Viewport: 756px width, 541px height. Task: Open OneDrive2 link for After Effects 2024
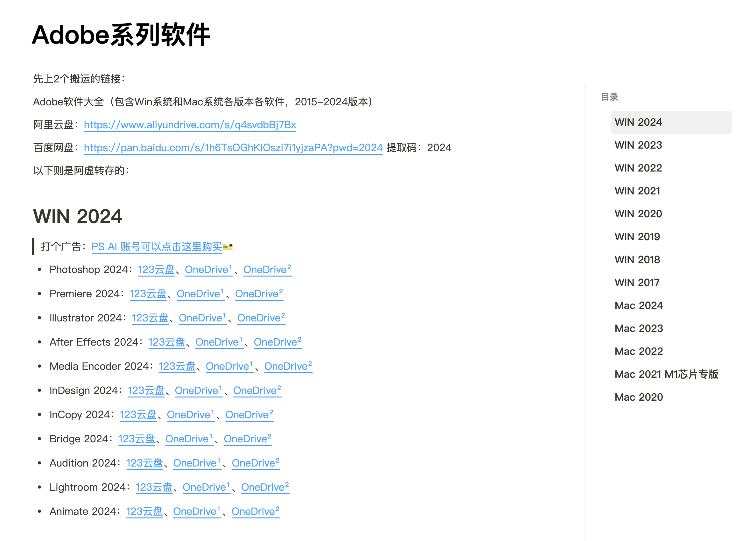point(277,342)
